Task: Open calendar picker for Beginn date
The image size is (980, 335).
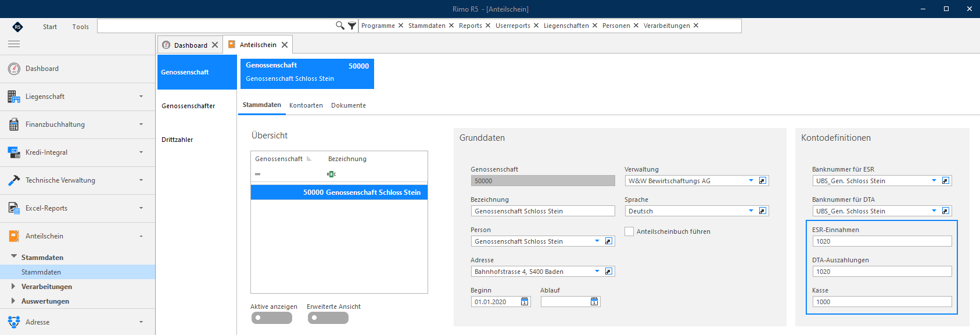Action: pyautogui.click(x=525, y=301)
